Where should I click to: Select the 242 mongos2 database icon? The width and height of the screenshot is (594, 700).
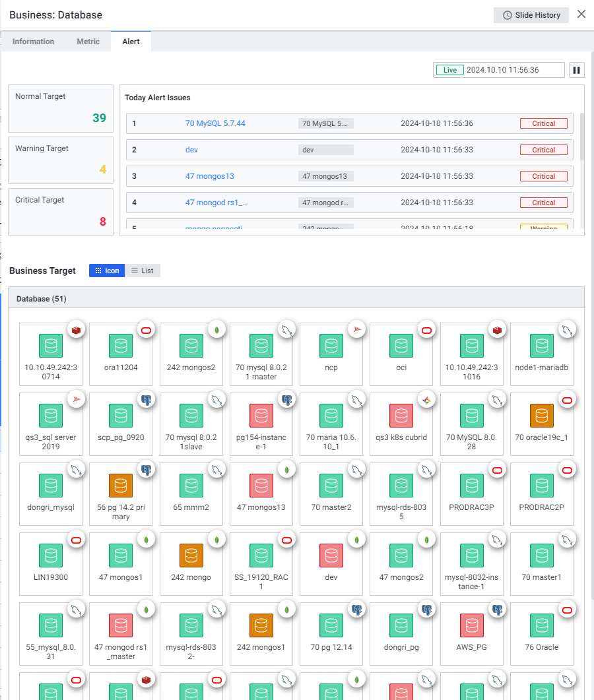pyautogui.click(x=191, y=346)
